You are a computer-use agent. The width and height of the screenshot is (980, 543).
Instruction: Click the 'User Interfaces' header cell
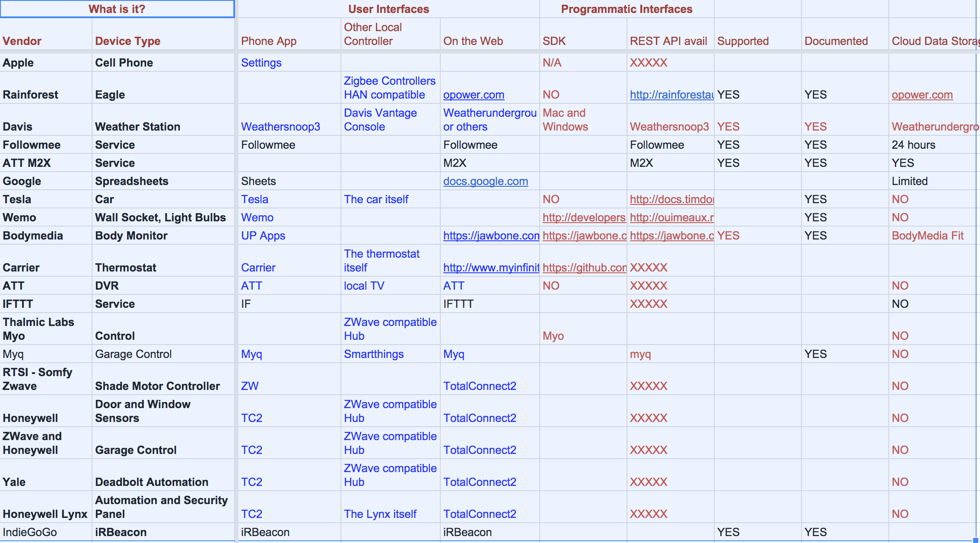pos(388,9)
